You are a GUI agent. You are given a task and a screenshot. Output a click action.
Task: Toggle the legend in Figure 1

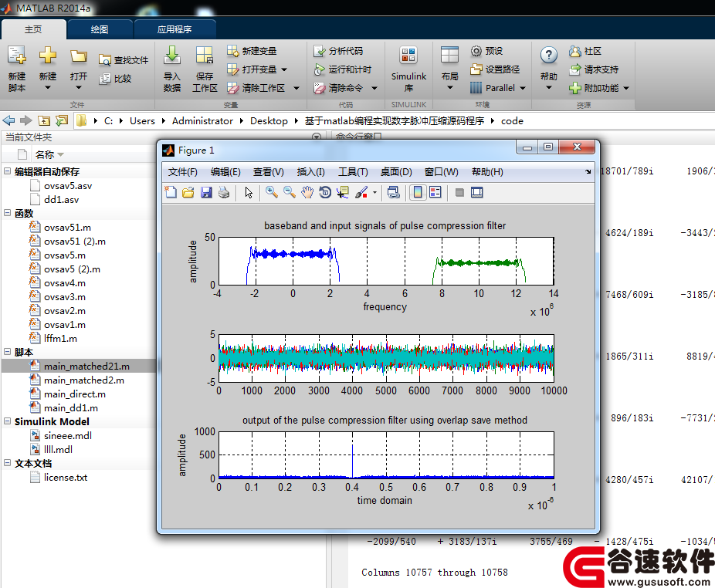point(435,192)
